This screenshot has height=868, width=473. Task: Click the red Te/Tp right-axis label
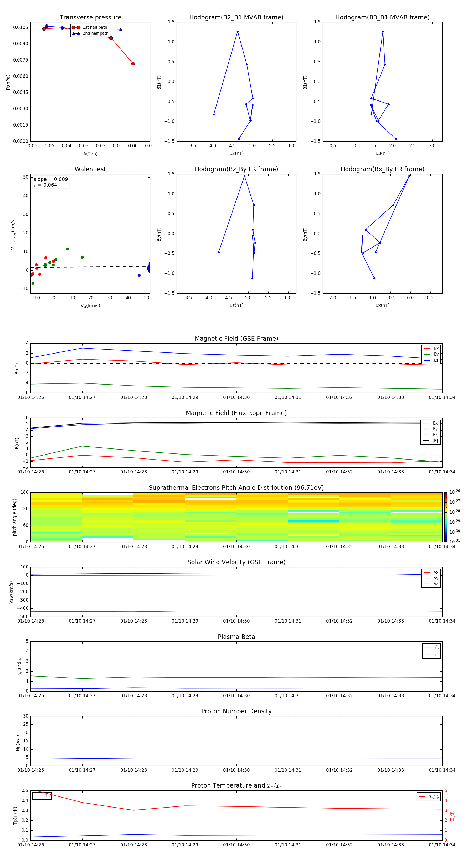pyautogui.click(x=453, y=816)
